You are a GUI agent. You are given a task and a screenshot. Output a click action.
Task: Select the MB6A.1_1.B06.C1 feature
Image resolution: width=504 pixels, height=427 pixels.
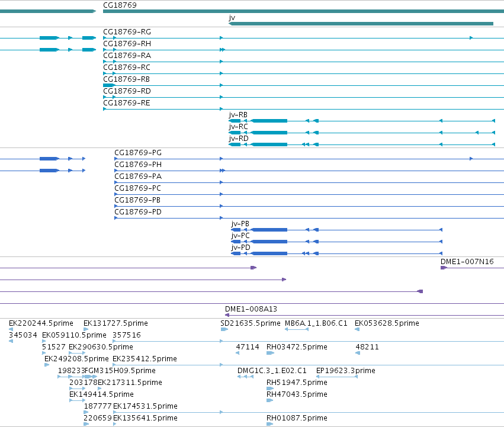point(316,323)
